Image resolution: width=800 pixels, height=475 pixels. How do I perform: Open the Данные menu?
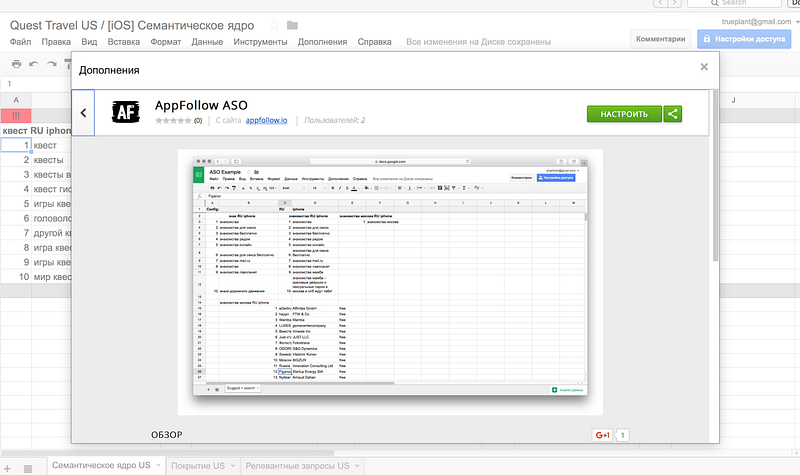tap(207, 42)
